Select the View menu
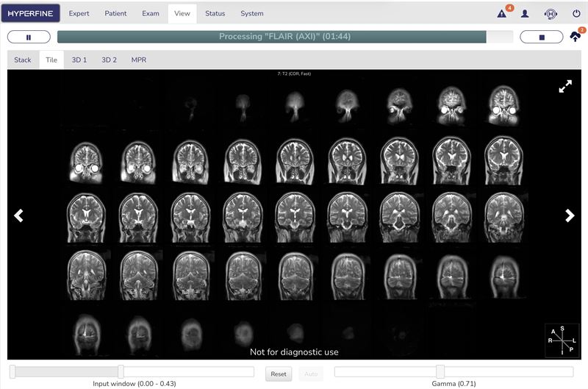This screenshot has width=588, height=389. [x=182, y=13]
